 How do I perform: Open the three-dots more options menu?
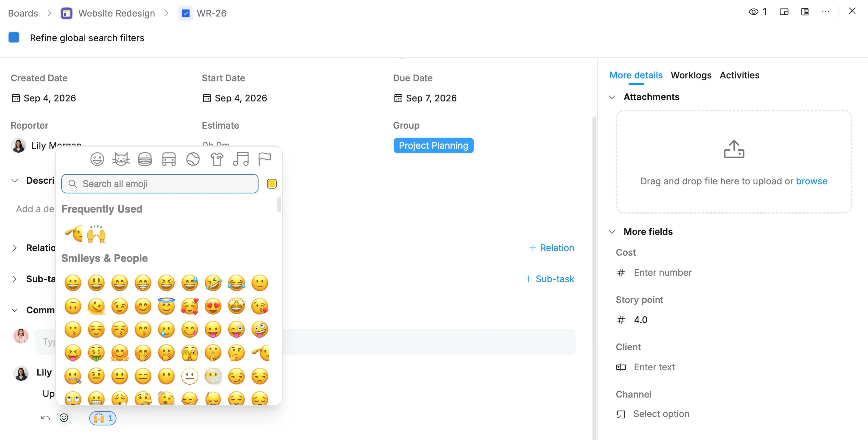825,12
